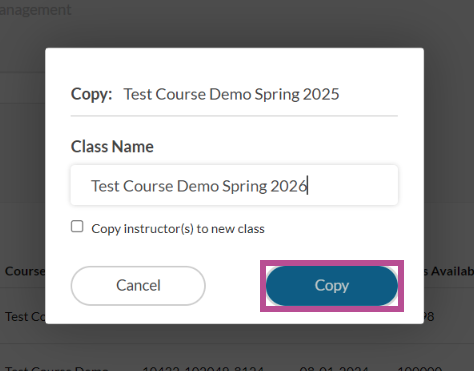This screenshot has height=371, width=474.
Task: Click the '10422-102049-8124' code cell
Action: click(x=203, y=368)
